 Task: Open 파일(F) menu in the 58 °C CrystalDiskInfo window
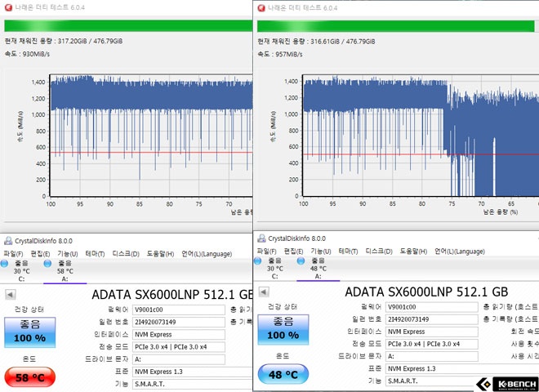coord(13,254)
